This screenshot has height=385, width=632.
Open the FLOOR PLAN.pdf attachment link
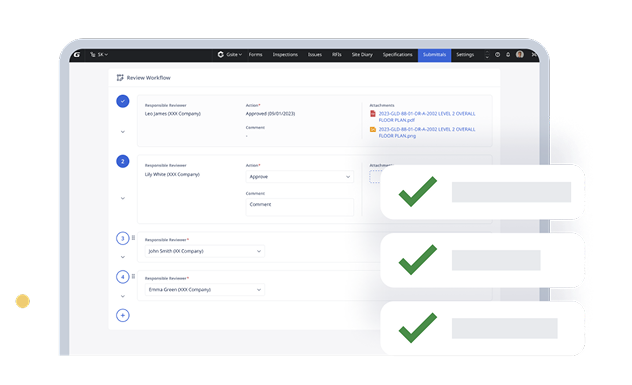[x=427, y=117]
